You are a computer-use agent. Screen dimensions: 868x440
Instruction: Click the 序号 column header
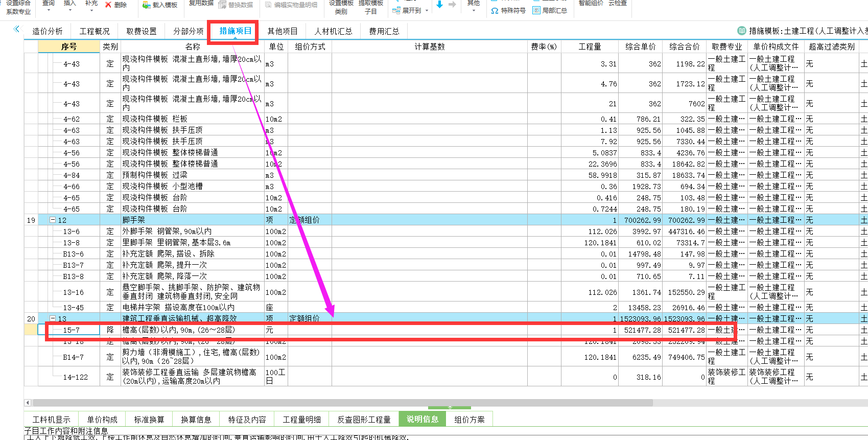pyautogui.click(x=69, y=47)
